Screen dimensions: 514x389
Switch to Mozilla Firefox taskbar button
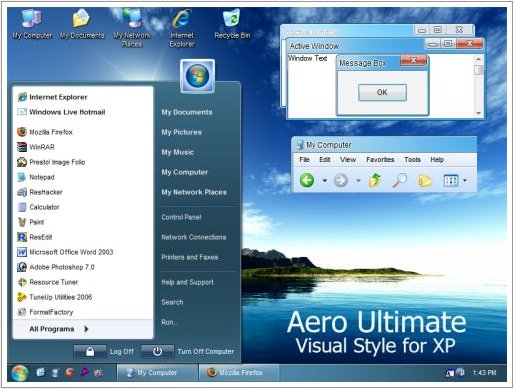pos(239,373)
